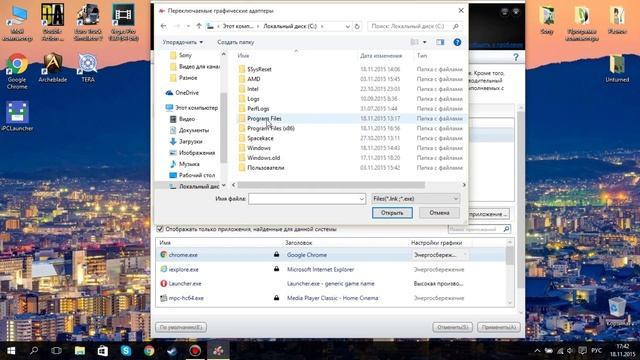
Task: Click the Применить button
Action: (498, 327)
